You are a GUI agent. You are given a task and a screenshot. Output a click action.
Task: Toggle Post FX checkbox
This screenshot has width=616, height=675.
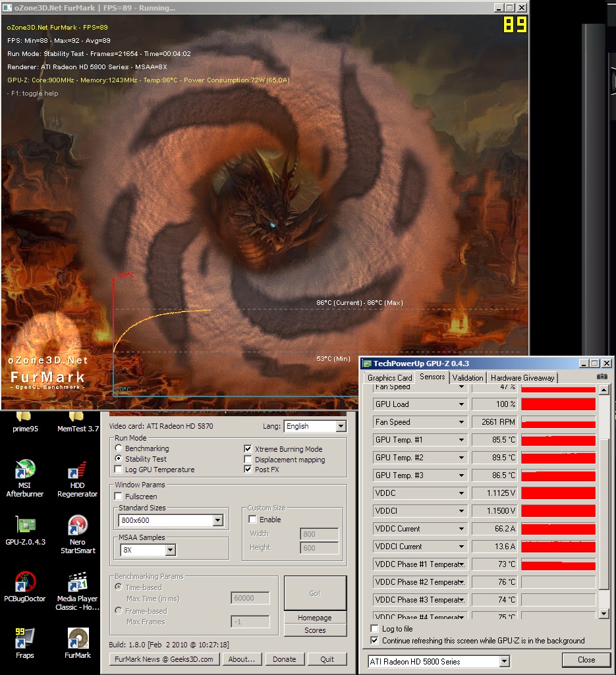(248, 470)
